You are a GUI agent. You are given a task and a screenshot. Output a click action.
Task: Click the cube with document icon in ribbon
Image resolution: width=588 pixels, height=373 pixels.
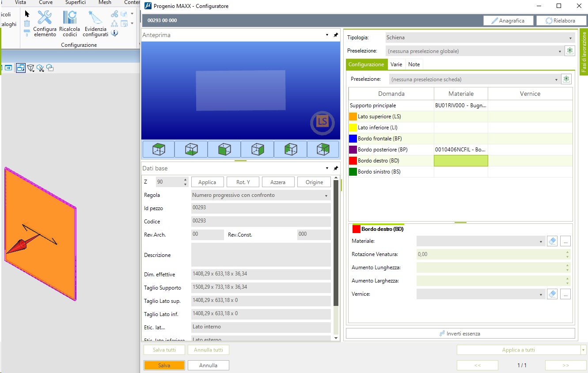(124, 14)
